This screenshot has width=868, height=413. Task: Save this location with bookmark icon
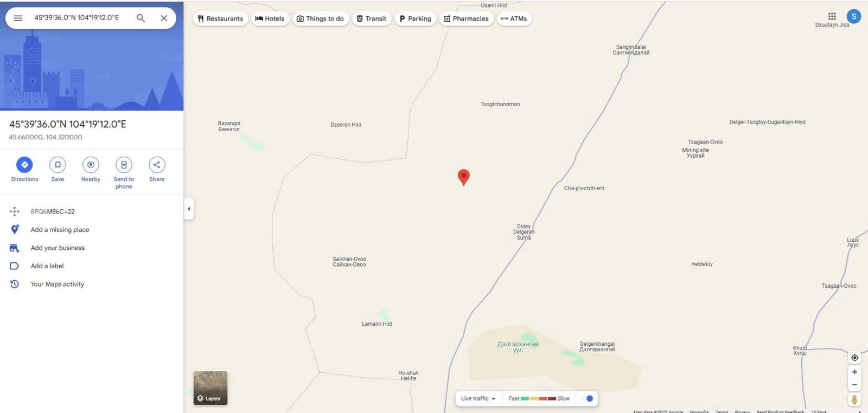point(58,165)
